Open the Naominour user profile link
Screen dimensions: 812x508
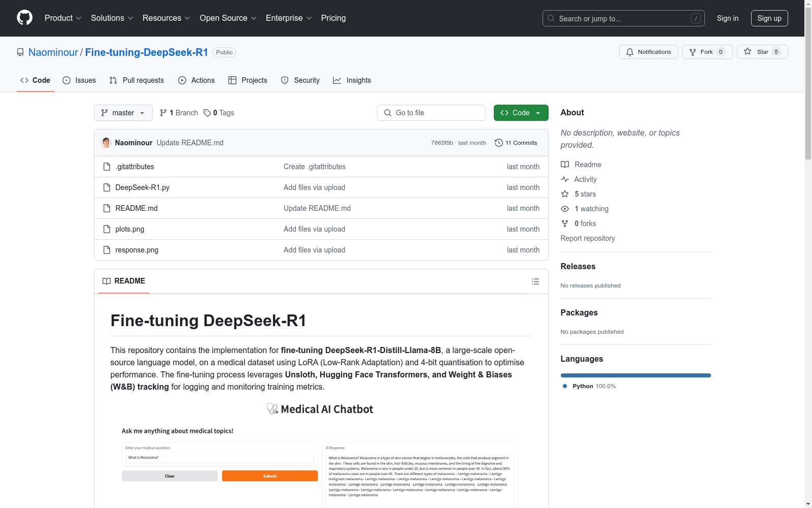53,52
